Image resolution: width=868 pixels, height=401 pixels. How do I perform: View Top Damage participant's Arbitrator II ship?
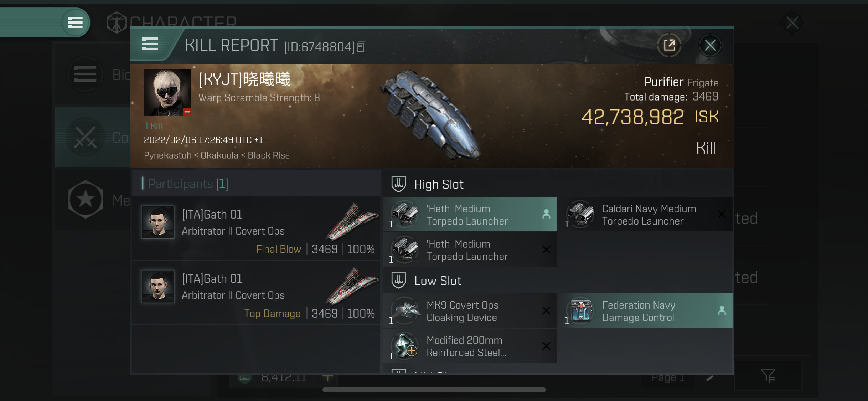pyautogui.click(x=352, y=286)
